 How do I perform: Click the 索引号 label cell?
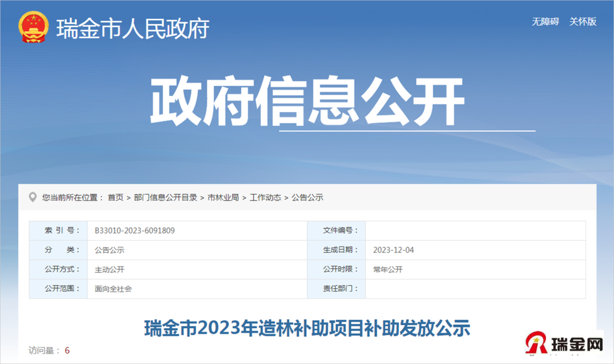(59, 231)
